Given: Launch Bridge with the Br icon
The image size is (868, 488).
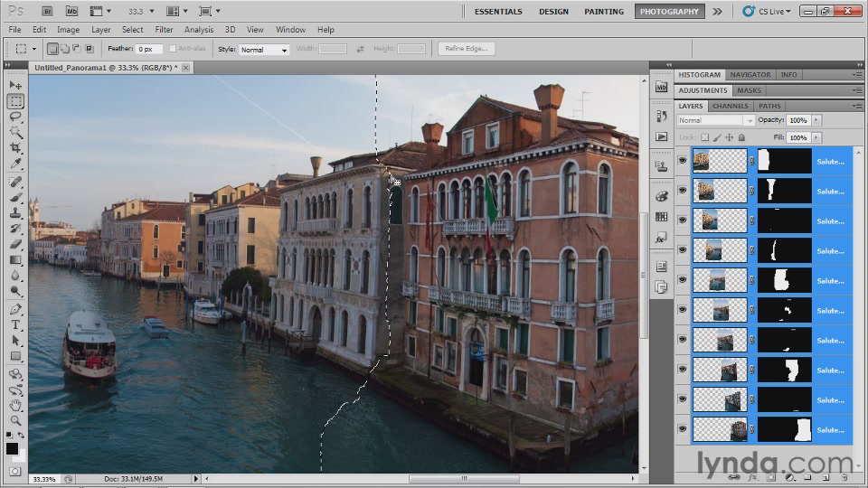Looking at the screenshot, I should point(47,11).
